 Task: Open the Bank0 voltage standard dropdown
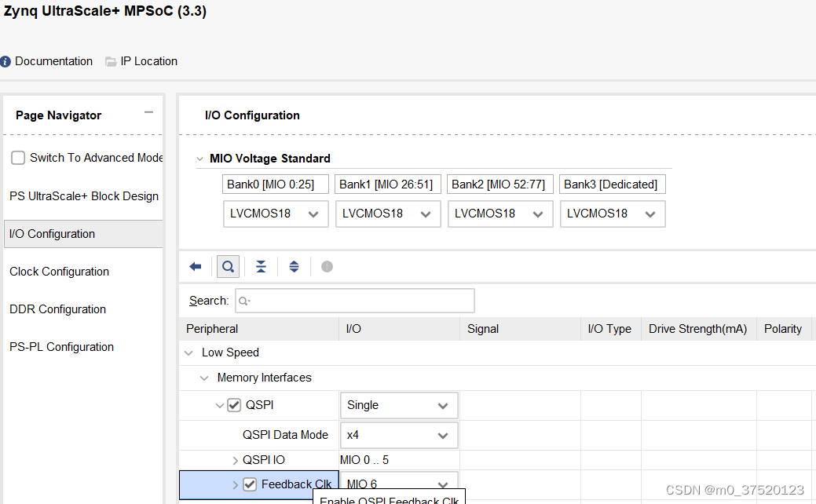(276, 214)
